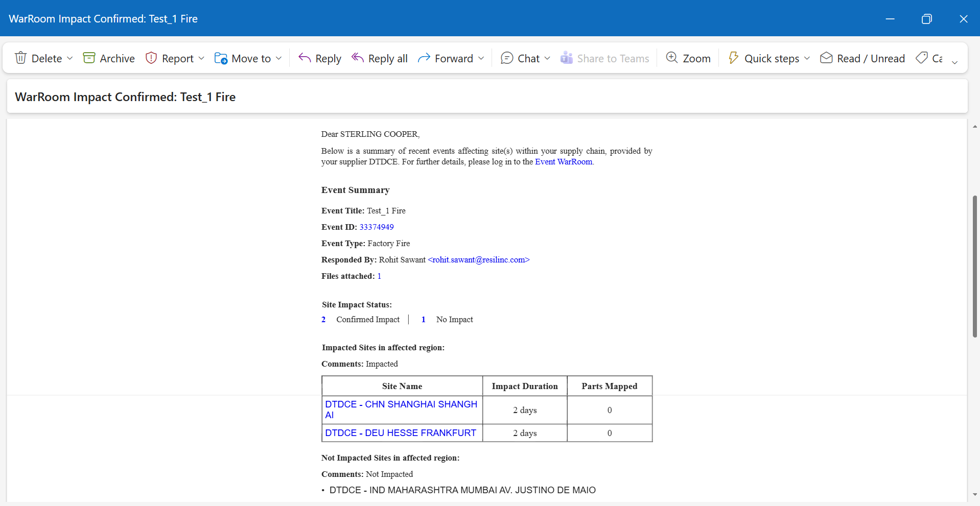Click the No Impact count 1
This screenshot has width=980, height=506.
click(423, 320)
